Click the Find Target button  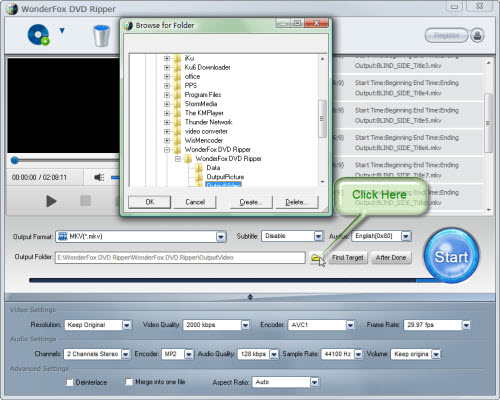pos(347,258)
